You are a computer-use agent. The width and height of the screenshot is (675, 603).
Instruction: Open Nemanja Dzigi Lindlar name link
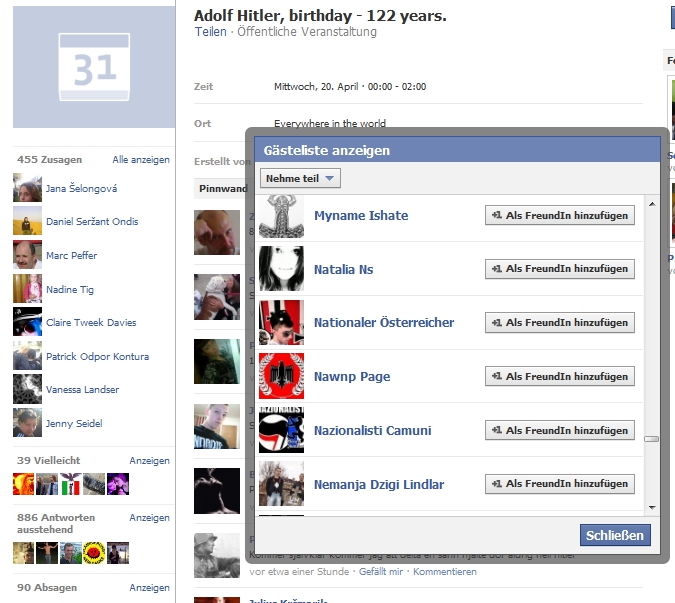point(378,484)
